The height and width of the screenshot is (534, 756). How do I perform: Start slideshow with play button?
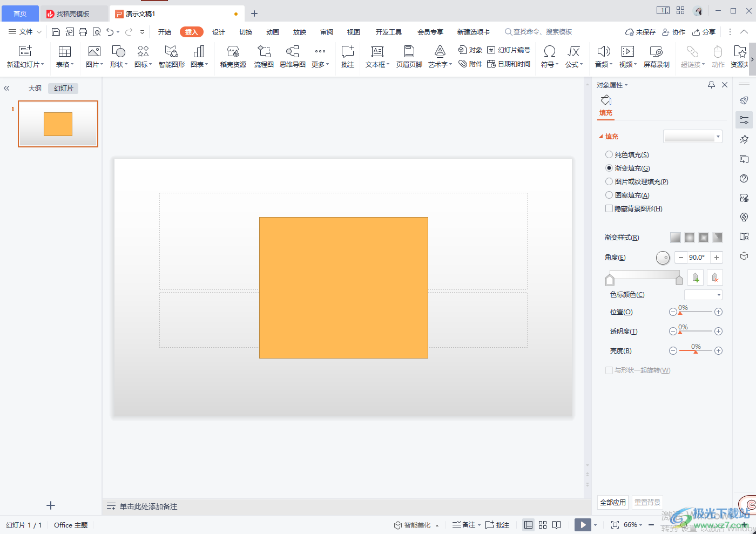[x=583, y=525]
